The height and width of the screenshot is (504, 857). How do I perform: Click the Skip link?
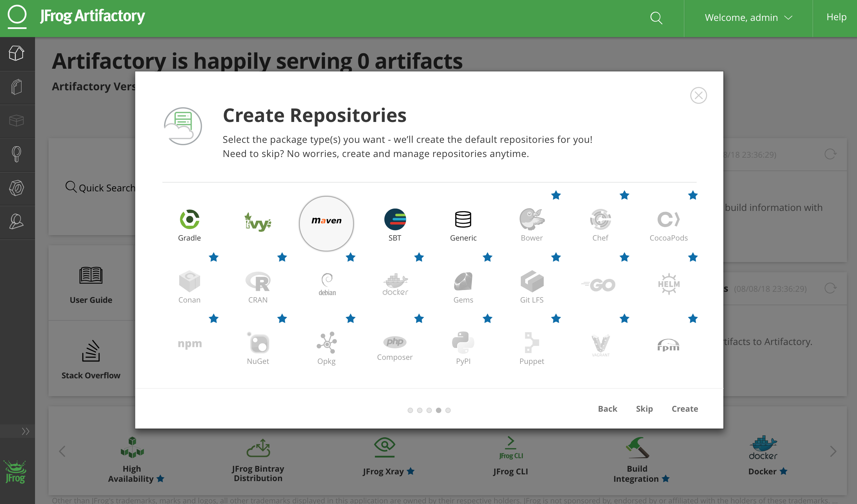644,409
